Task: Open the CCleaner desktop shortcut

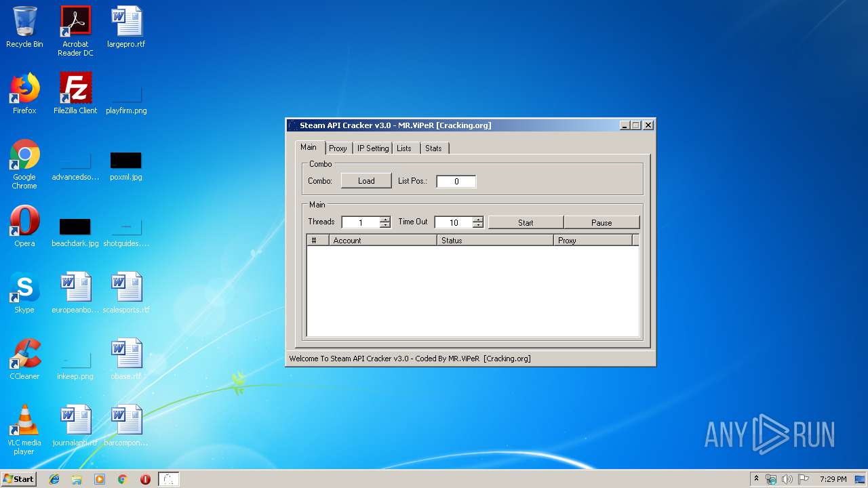Action: 24,359
